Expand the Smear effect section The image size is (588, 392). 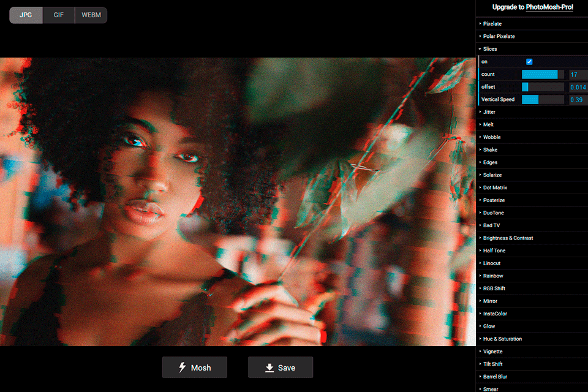(532, 388)
